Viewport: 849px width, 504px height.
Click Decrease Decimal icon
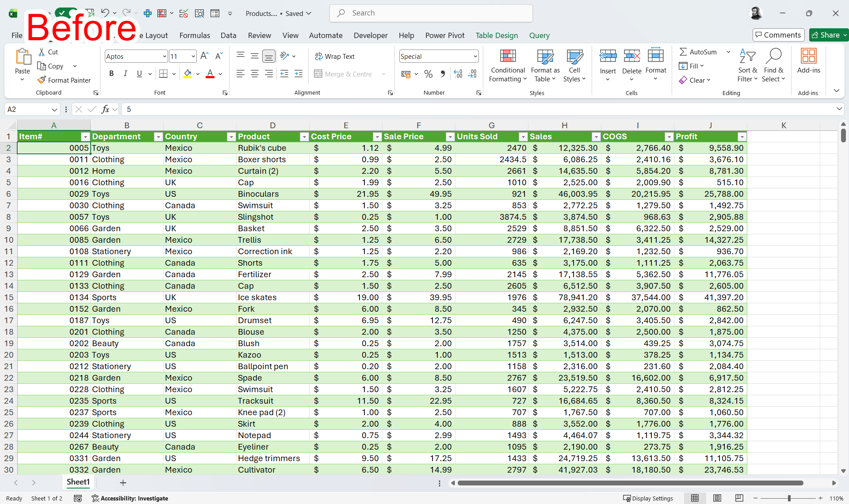coord(472,74)
